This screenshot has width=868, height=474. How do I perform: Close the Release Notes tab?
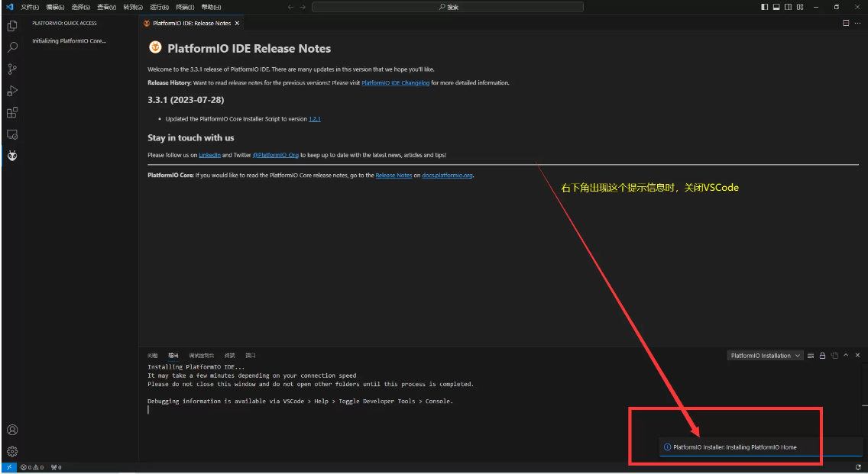[237, 23]
